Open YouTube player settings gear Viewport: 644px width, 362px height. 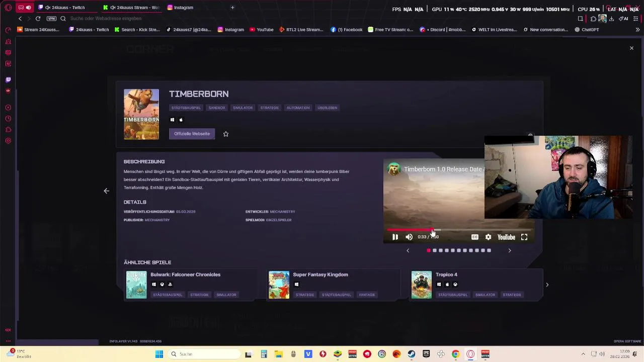click(x=488, y=237)
